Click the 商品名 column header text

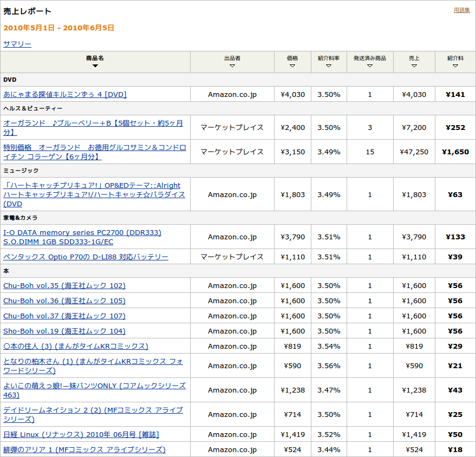[95, 58]
